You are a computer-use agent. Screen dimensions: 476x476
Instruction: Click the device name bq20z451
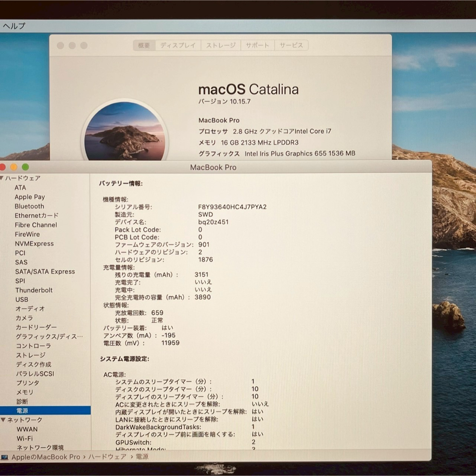(x=213, y=222)
